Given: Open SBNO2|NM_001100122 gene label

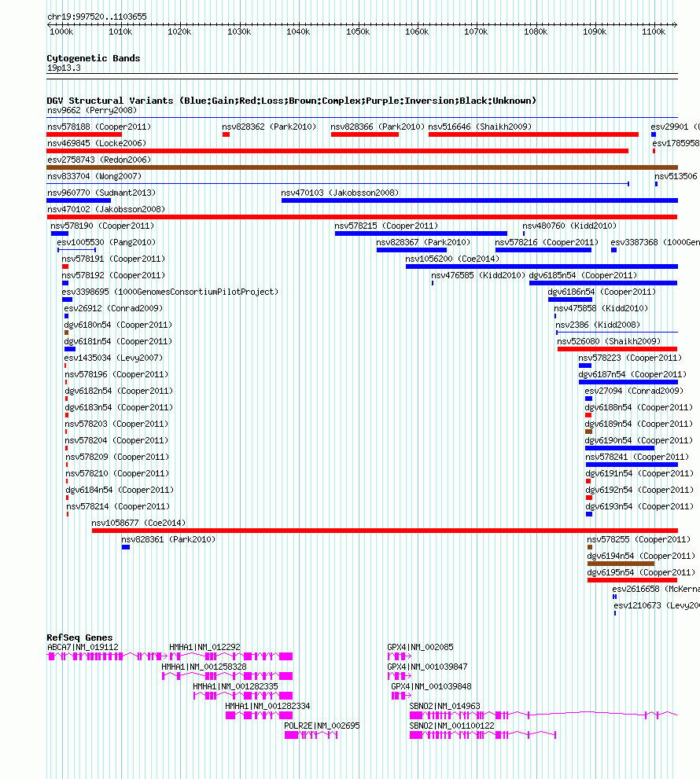Looking at the screenshot, I should pyautogui.click(x=452, y=726).
